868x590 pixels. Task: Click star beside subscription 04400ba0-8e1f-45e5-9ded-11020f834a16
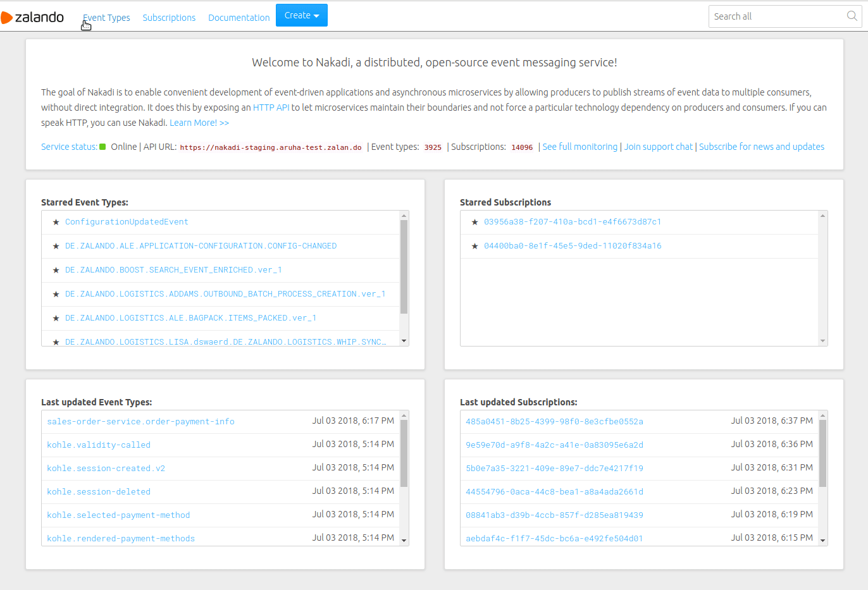click(474, 246)
